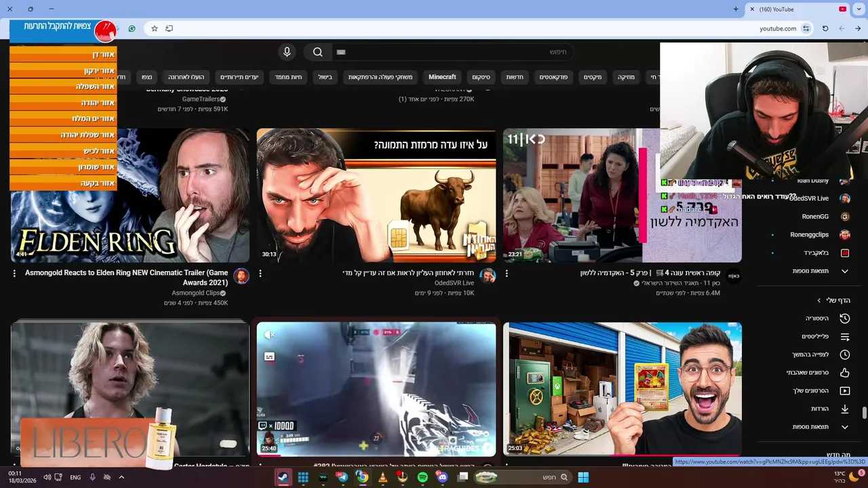Select the חיות מחמד category chip
The width and height of the screenshot is (868, 488).
pyautogui.click(x=288, y=77)
